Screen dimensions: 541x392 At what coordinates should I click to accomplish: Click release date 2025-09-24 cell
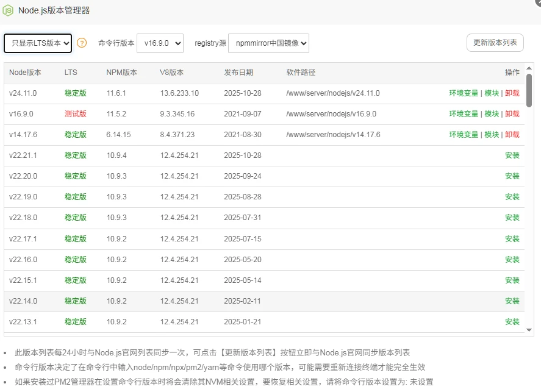coord(243,176)
